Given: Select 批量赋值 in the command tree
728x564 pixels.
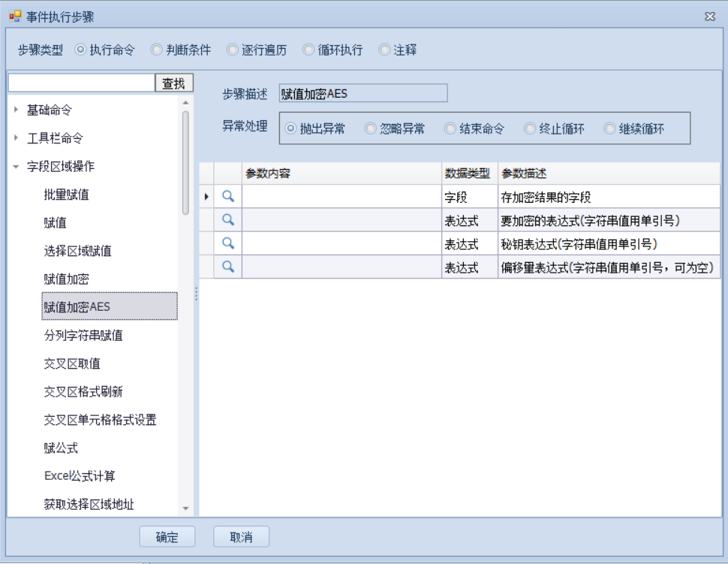Looking at the screenshot, I should tap(66, 195).
